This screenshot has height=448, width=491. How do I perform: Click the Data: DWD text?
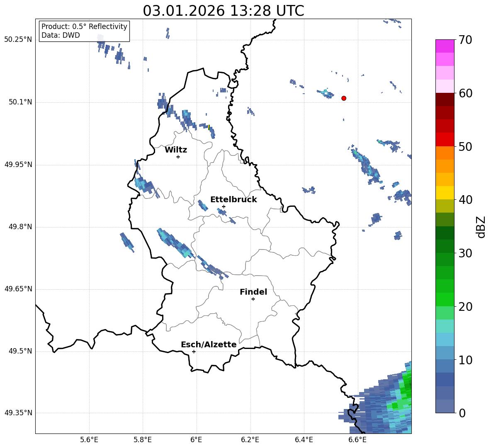[61, 35]
